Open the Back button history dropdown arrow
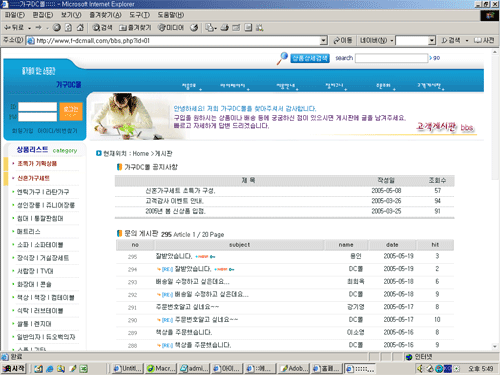500x375 pixels. (x=29, y=28)
